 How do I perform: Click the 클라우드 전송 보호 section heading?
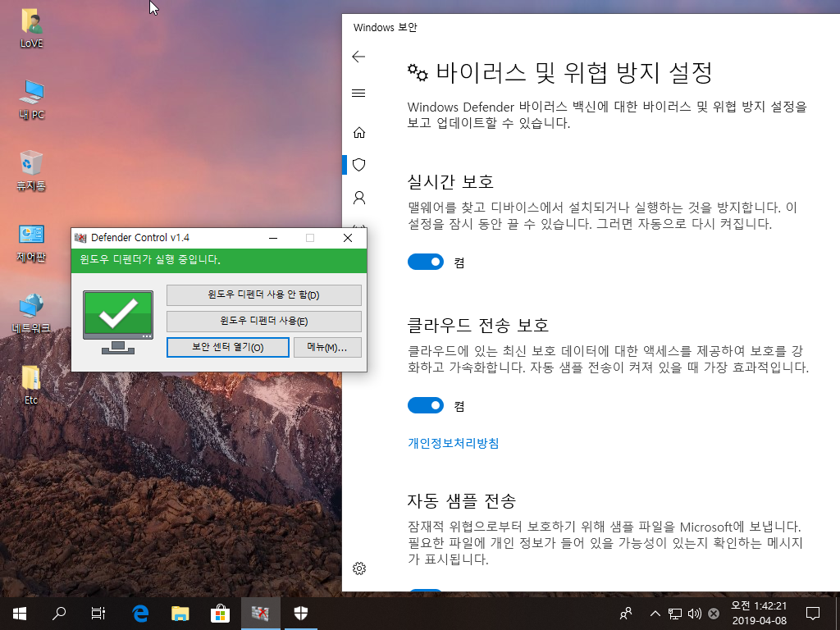pos(478,325)
